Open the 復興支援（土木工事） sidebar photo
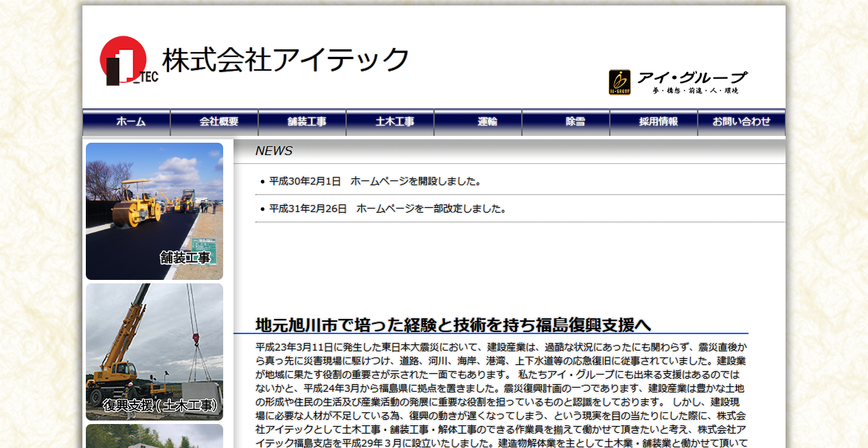 point(154,350)
